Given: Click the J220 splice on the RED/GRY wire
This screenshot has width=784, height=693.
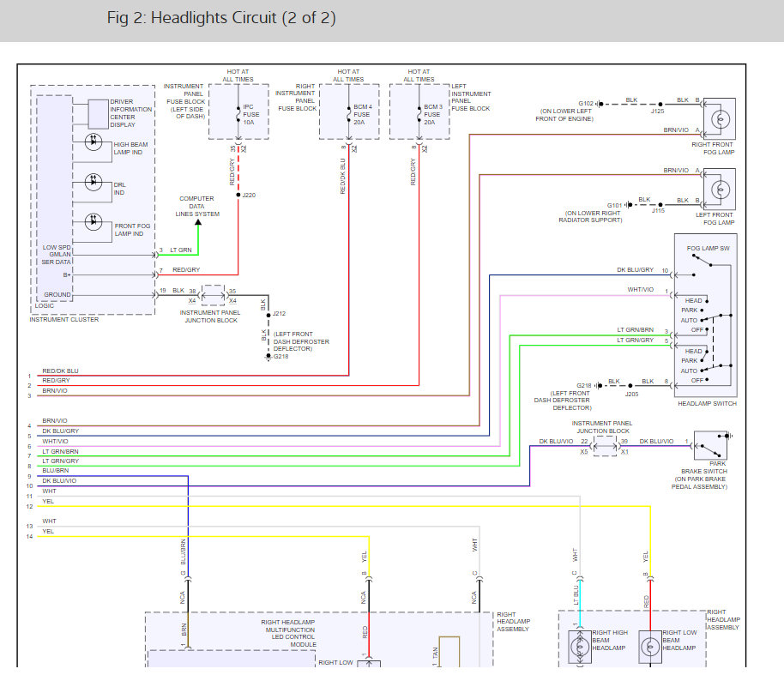Looking at the screenshot, I should point(238,195).
